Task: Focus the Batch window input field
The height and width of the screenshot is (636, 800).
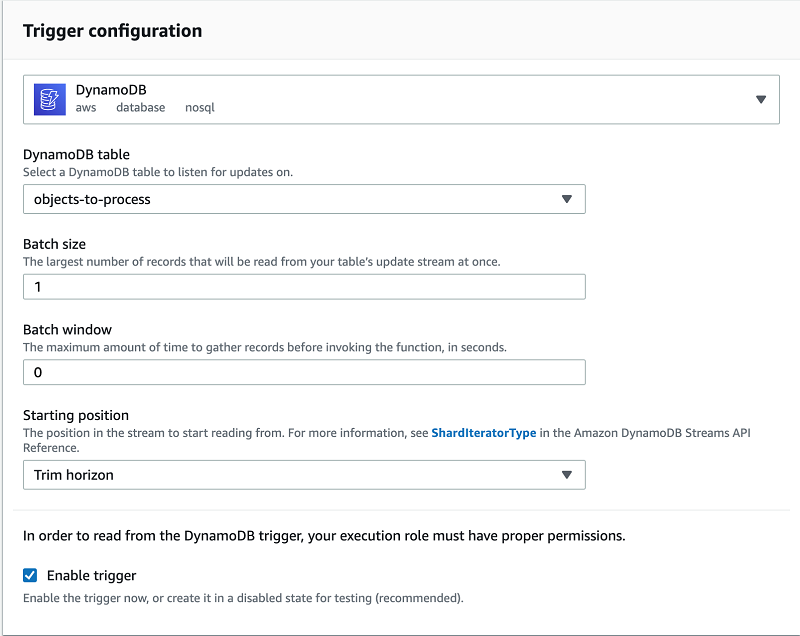Action: click(x=304, y=372)
